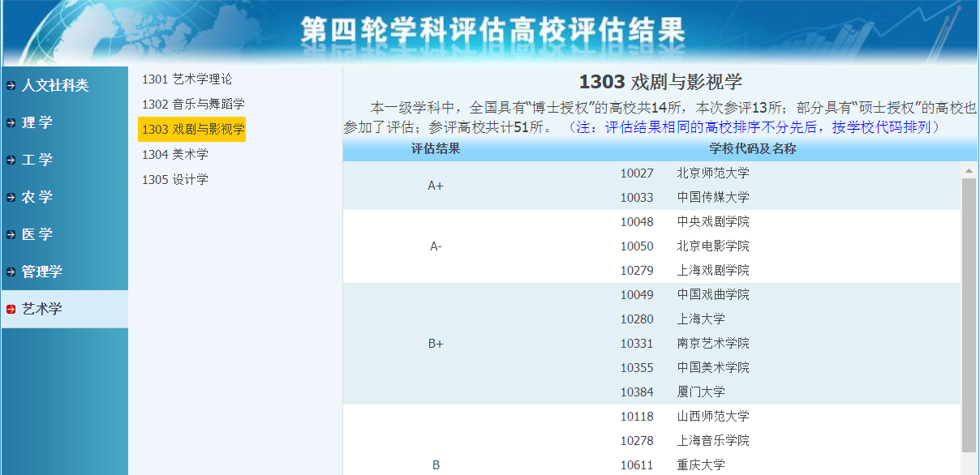The width and height of the screenshot is (980, 475).
Task: Click the results table scrollbar thumb
Action: pos(969,315)
